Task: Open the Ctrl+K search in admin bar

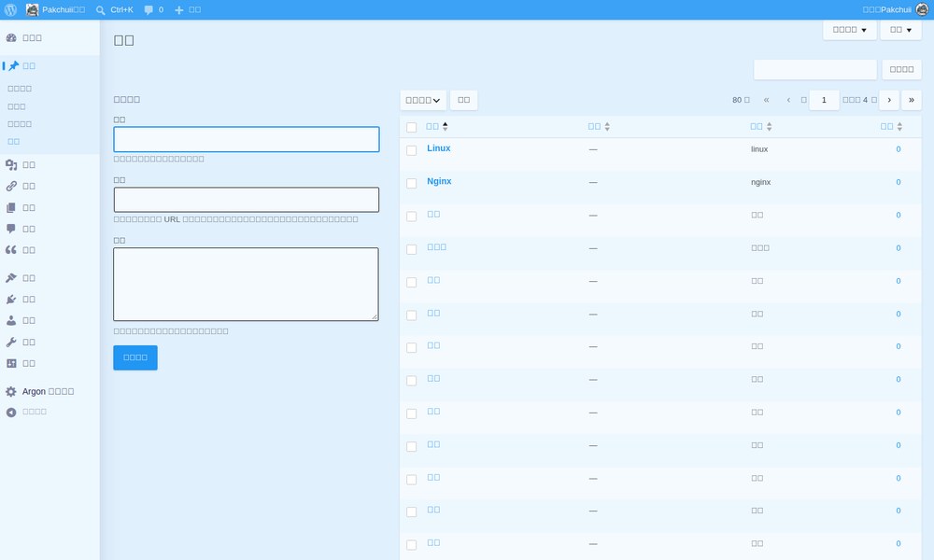Action: click(x=114, y=9)
